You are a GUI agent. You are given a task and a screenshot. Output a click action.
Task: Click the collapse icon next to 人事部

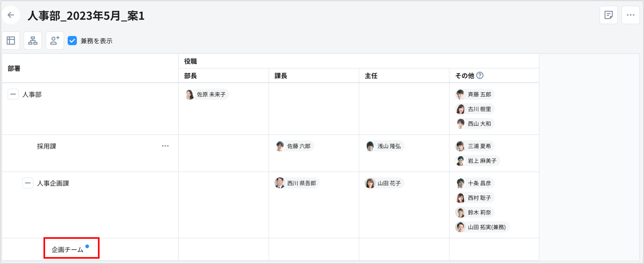point(13,94)
